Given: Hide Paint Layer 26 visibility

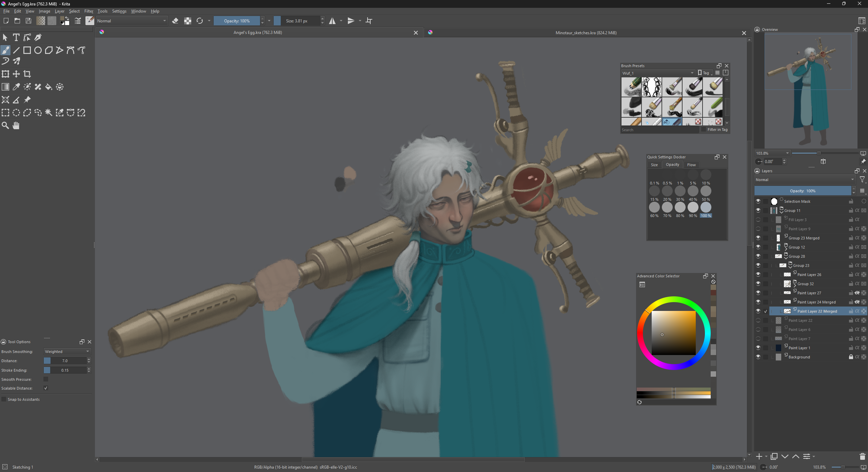Looking at the screenshot, I should tap(758, 274).
